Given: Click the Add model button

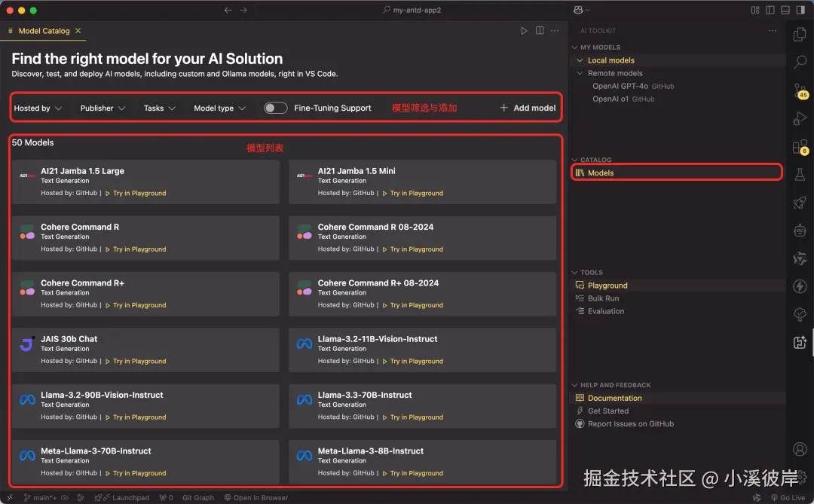Looking at the screenshot, I should coord(528,108).
